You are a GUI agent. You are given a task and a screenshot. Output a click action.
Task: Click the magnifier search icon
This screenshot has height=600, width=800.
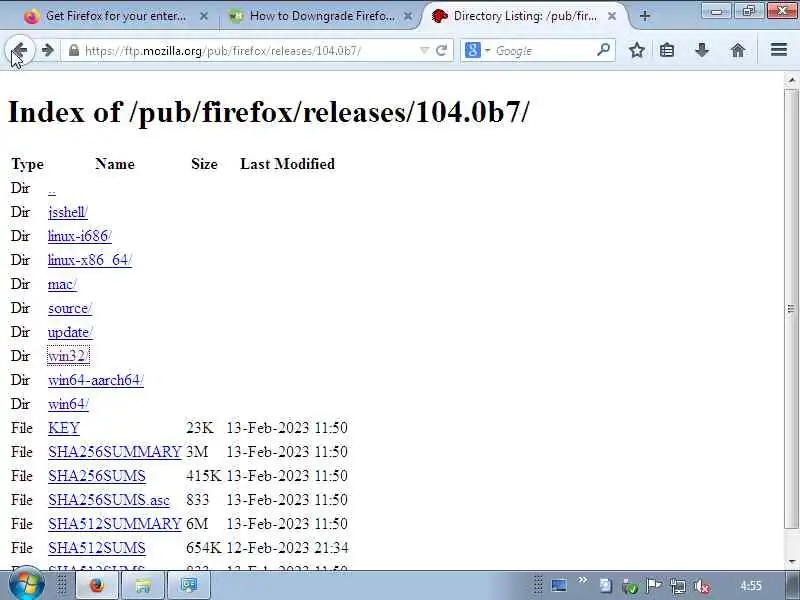tap(603, 50)
